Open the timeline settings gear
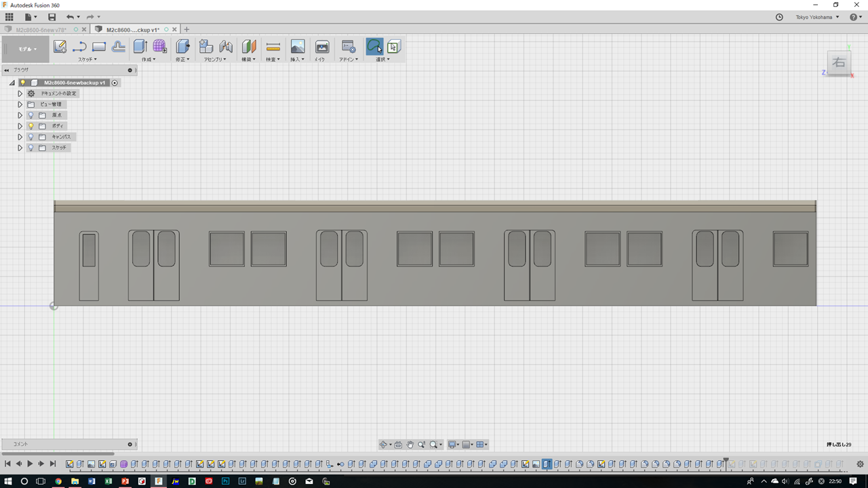 (x=860, y=464)
